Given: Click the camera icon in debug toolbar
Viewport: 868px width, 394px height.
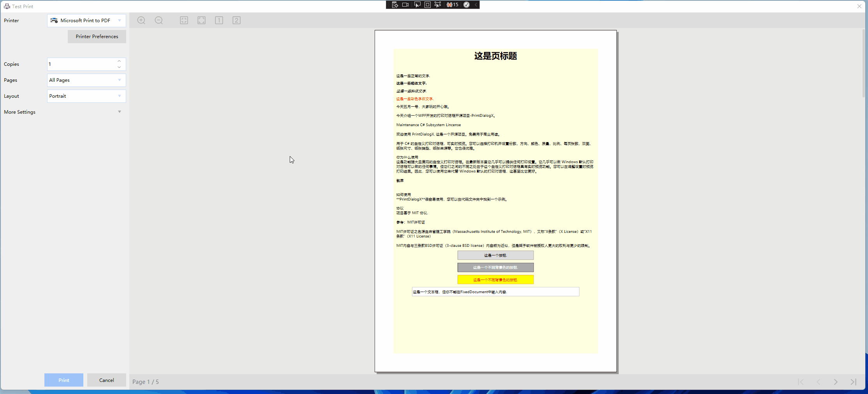Looking at the screenshot, I should coord(405,5).
